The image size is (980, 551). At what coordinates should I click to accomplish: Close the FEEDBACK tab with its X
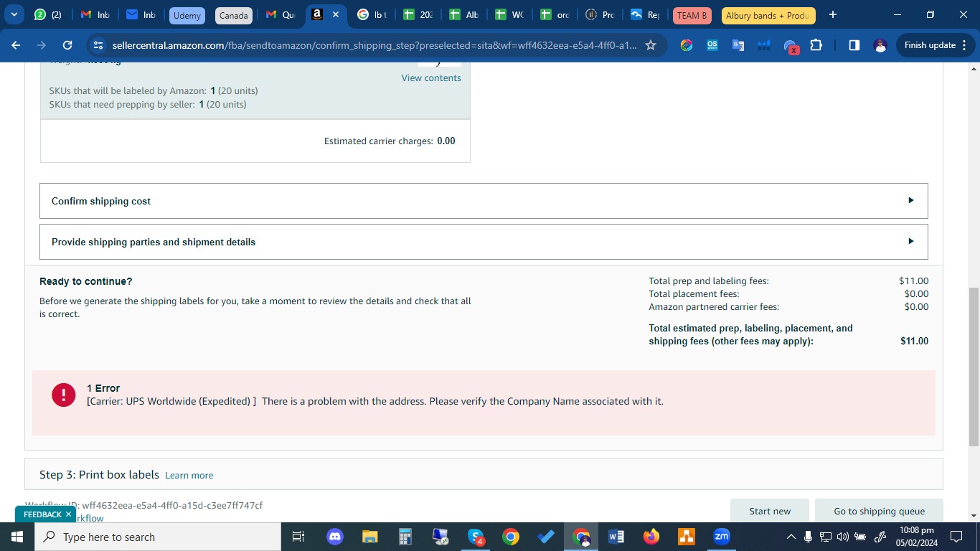click(x=69, y=514)
